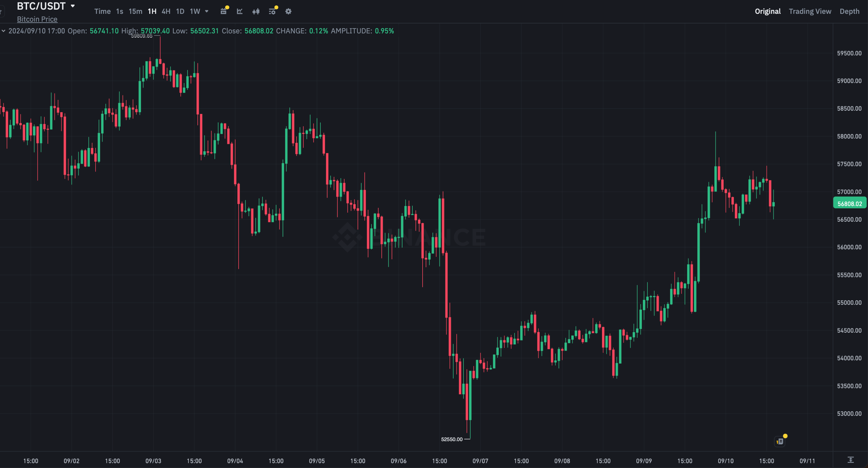
Task: Click the favorite star icon beside BTC/USDT
Action: 1,12
